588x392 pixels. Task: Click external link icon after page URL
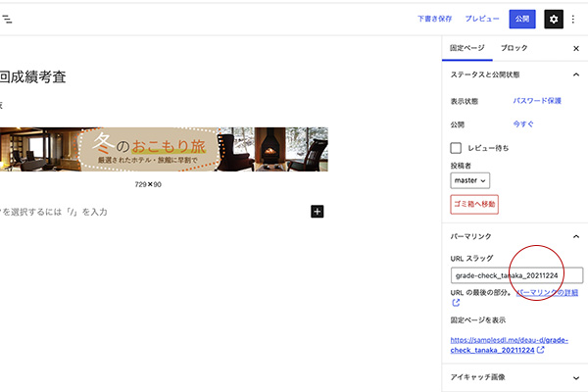click(x=541, y=350)
